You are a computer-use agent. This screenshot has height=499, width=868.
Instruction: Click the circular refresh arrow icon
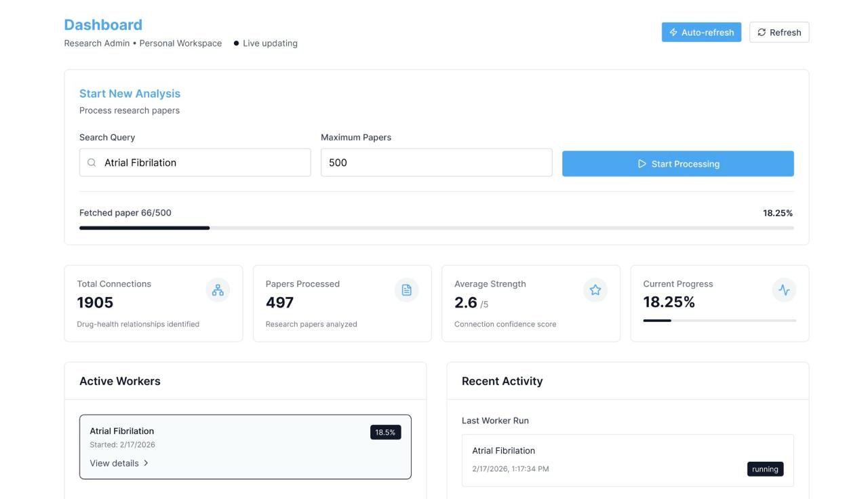(x=761, y=31)
